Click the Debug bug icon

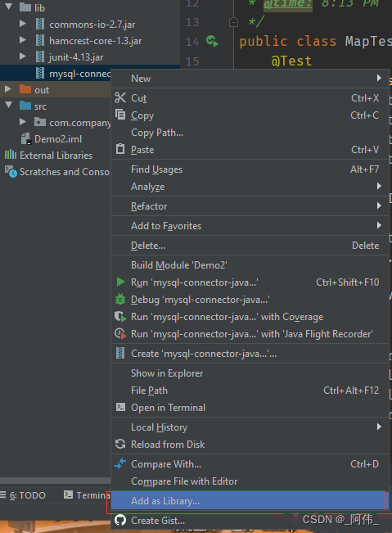point(120,300)
